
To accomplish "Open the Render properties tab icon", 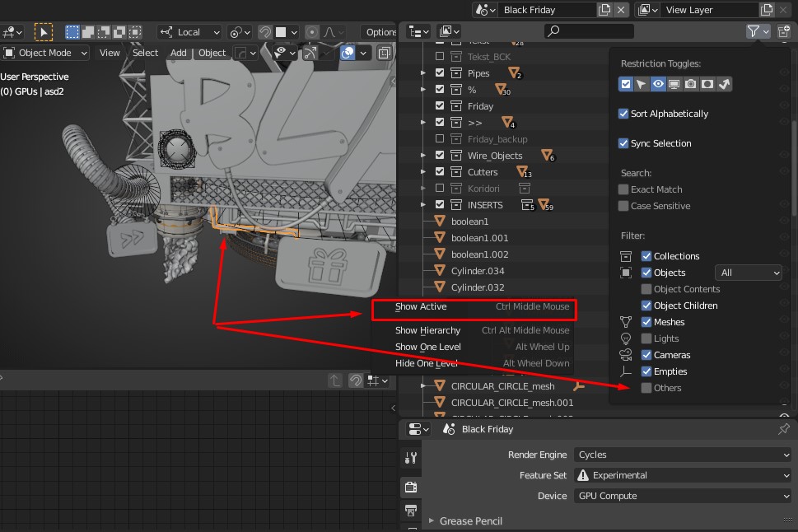I will (x=411, y=488).
